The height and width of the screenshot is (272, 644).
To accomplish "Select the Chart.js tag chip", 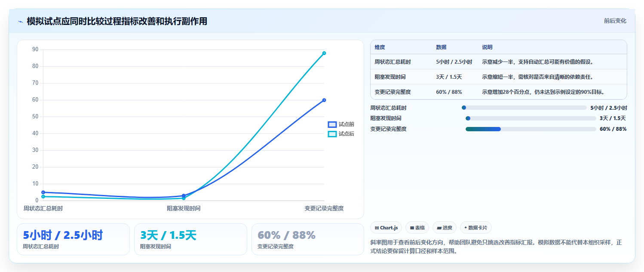I will (386, 228).
